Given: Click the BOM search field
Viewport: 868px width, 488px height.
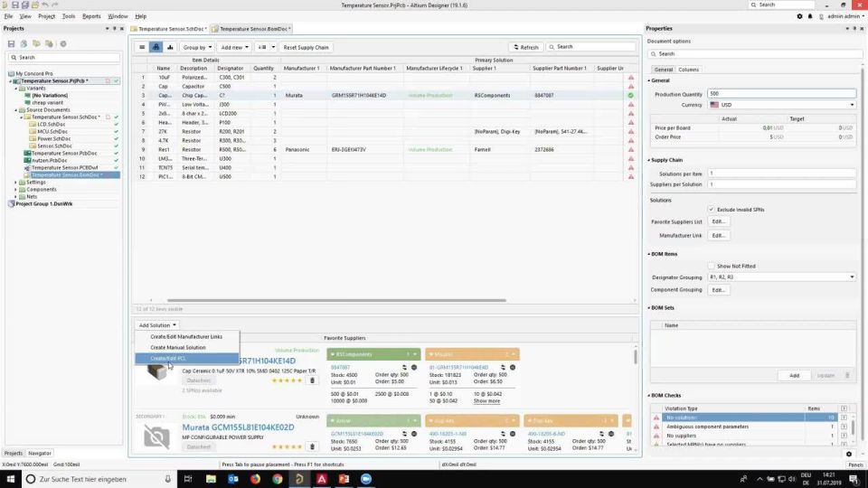Looking at the screenshot, I should (x=590, y=47).
